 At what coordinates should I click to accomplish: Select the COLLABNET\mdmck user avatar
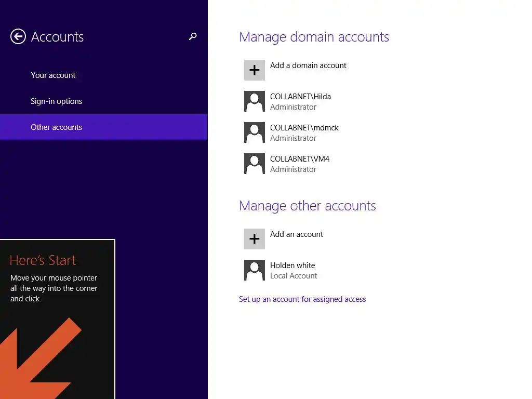coord(255,132)
